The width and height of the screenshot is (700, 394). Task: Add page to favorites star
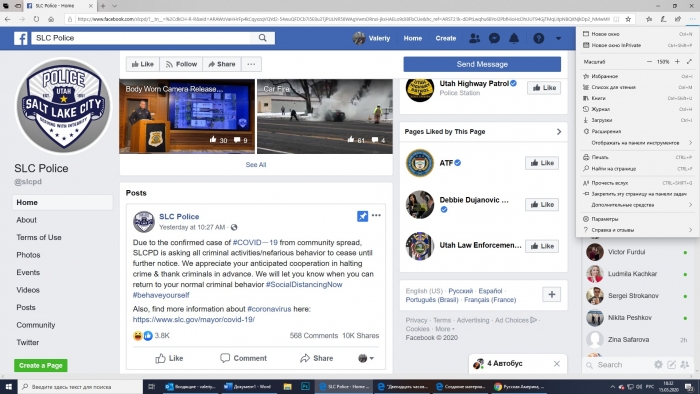point(628,19)
